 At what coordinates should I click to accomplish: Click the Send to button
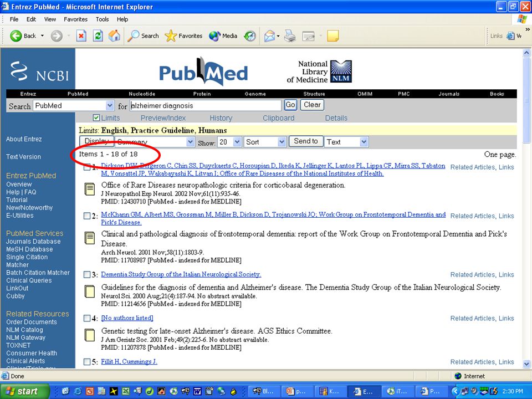click(306, 141)
